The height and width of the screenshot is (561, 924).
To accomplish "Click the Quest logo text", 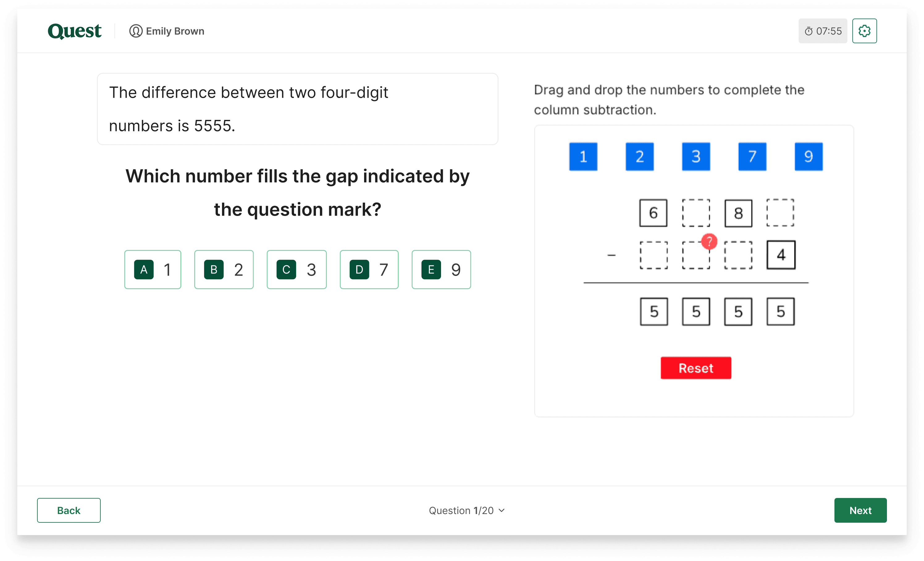I will 74,30.
